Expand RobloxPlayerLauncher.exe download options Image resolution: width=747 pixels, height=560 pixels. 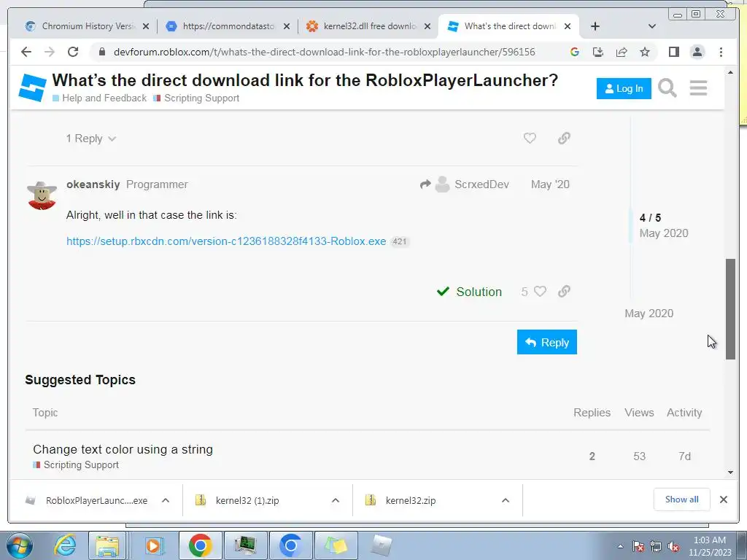(x=166, y=500)
